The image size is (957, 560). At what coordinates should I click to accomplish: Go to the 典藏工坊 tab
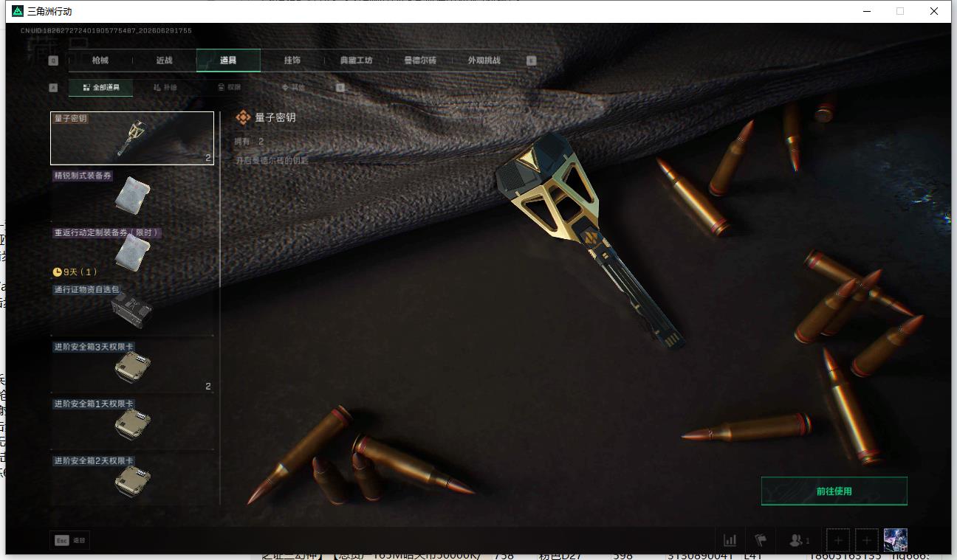(356, 61)
